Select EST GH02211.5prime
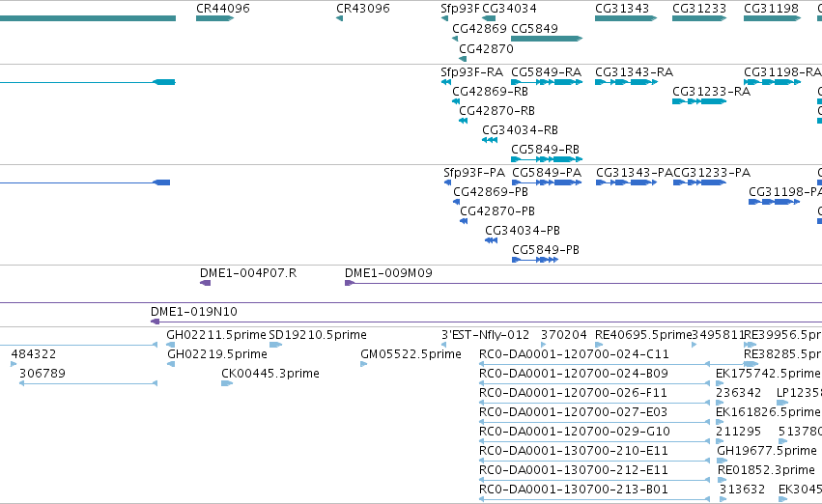Screen dimensions: 822x504 [x=216, y=335]
